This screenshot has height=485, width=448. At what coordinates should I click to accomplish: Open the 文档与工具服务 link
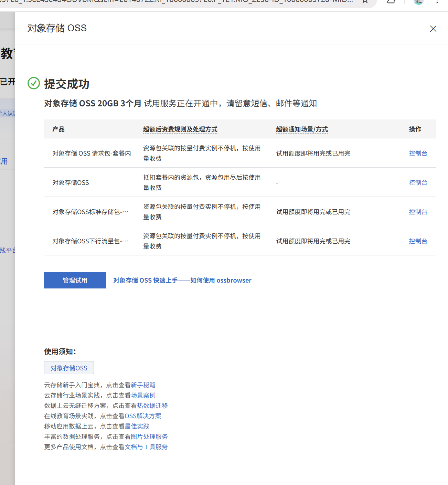point(146,447)
